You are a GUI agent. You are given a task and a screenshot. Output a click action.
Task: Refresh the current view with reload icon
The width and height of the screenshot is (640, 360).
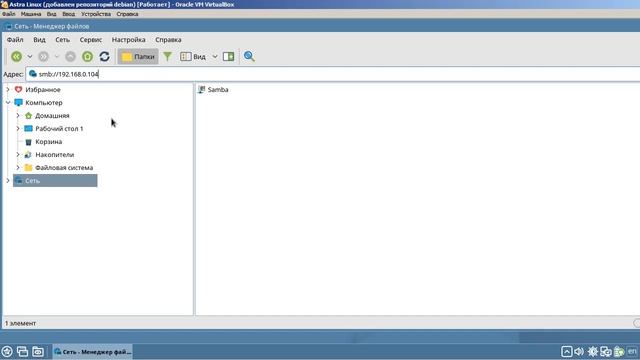pos(104,57)
